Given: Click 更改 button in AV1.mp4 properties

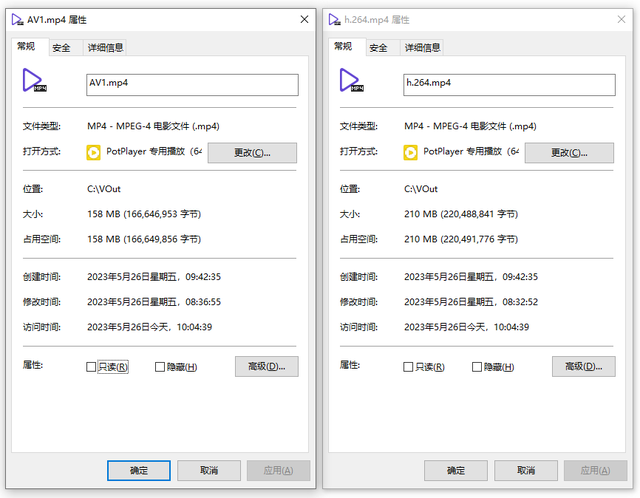Looking at the screenshot, I should point(252,152).
